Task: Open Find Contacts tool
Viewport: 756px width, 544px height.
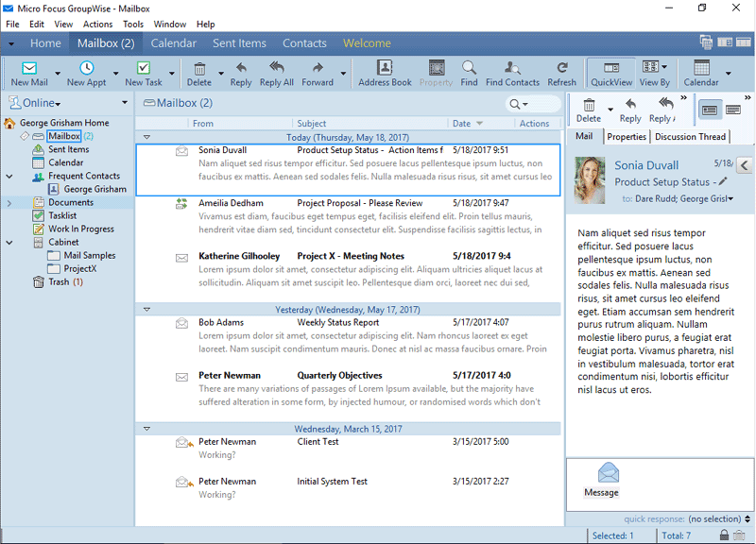Action: 512,74
